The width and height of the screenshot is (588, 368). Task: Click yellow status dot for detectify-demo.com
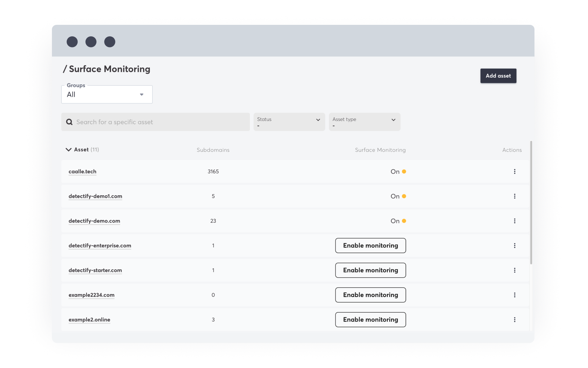[x=404, y=221]
